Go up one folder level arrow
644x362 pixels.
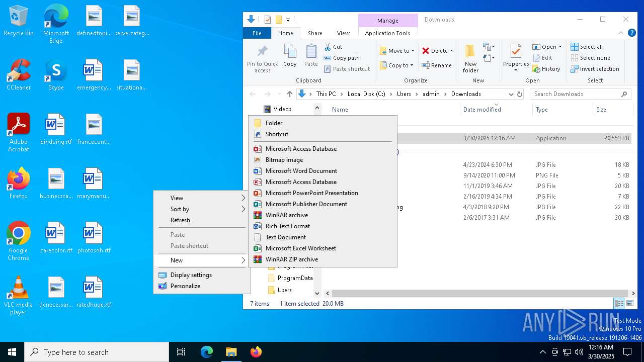(x=290, y=94)
